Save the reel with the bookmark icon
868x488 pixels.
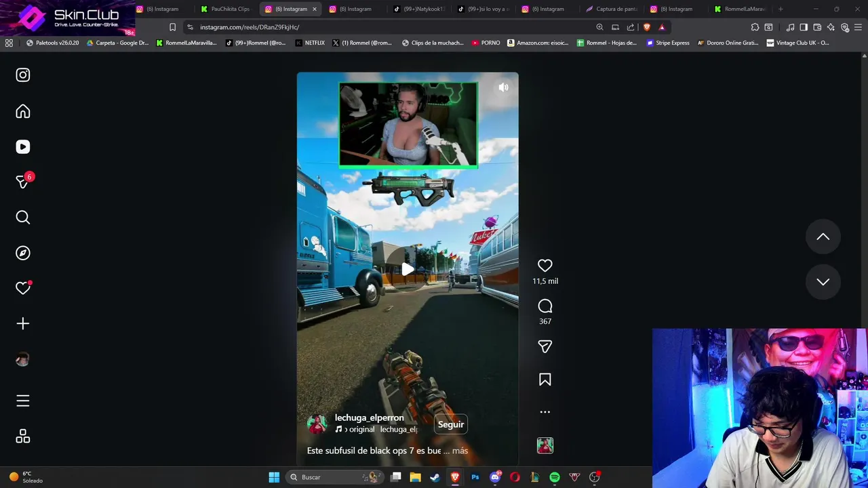[545, 380]
